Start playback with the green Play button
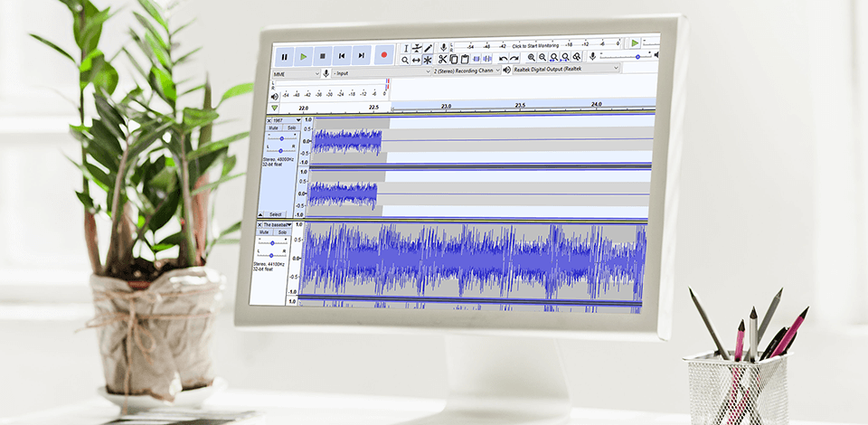Screen dimensions: 868x425 coord(303,56)
